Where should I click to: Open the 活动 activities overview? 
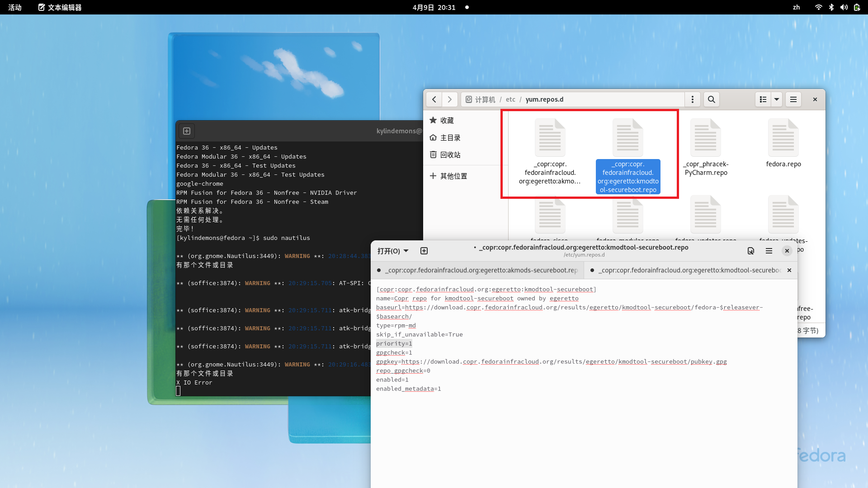(x=15, y=7)
